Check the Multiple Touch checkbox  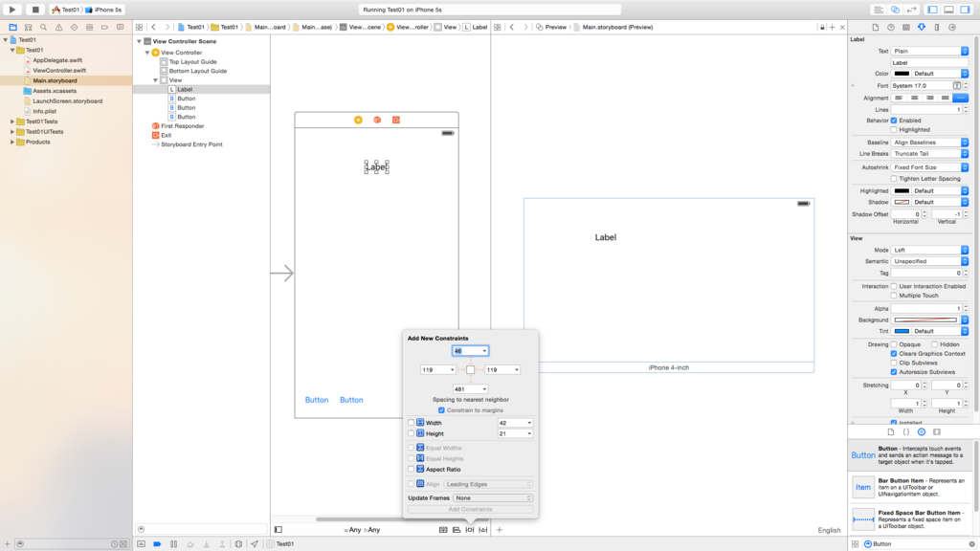click(x=894, y=295)
